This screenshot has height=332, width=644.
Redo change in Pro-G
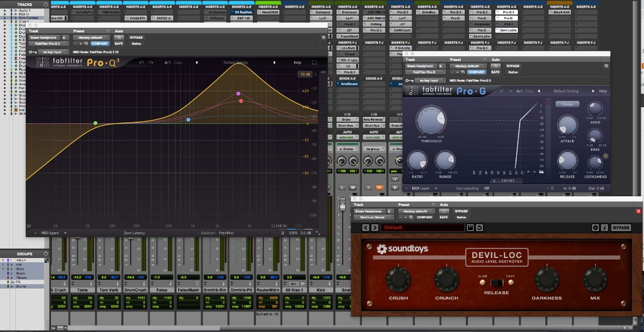coord(509,91)
